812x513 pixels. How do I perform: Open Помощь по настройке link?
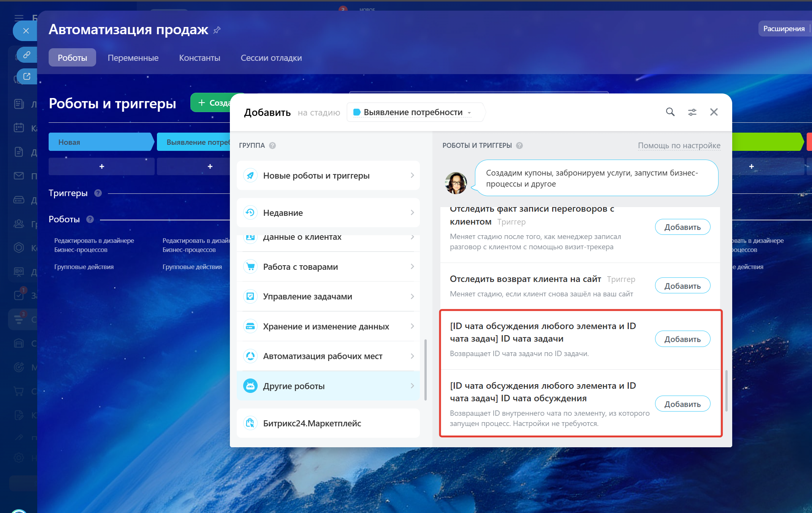[679, 146]
